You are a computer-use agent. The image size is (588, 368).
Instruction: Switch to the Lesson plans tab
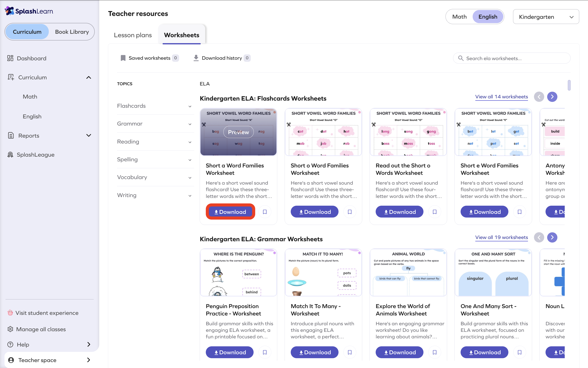pyautogui.click(x=133, y=35)
